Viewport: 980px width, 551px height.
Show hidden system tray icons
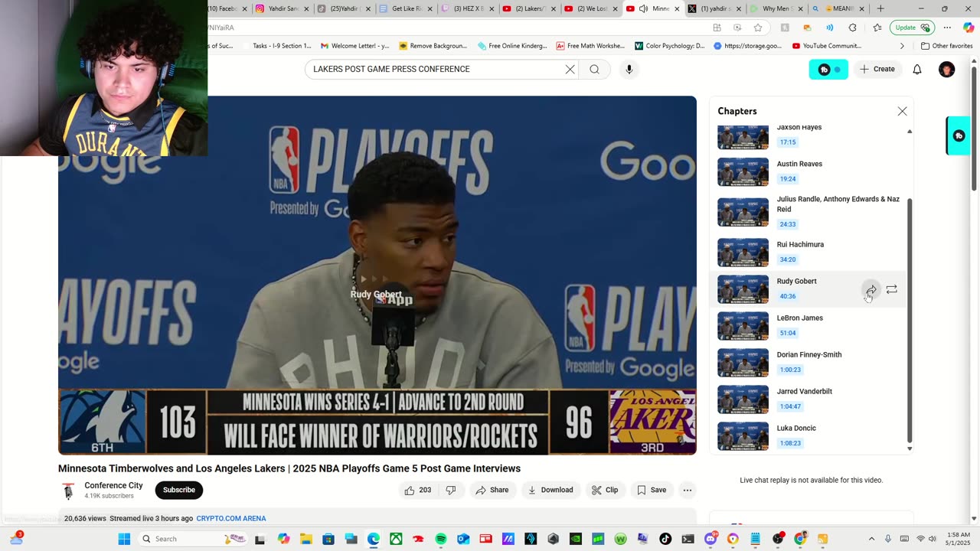pyautogui.click(x=871, y=539)
